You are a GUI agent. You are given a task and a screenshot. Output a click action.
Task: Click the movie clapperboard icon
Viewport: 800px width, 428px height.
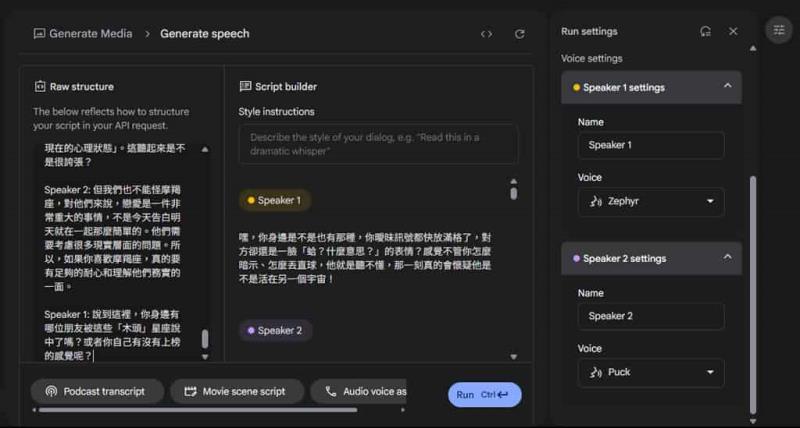click(190, 392)
